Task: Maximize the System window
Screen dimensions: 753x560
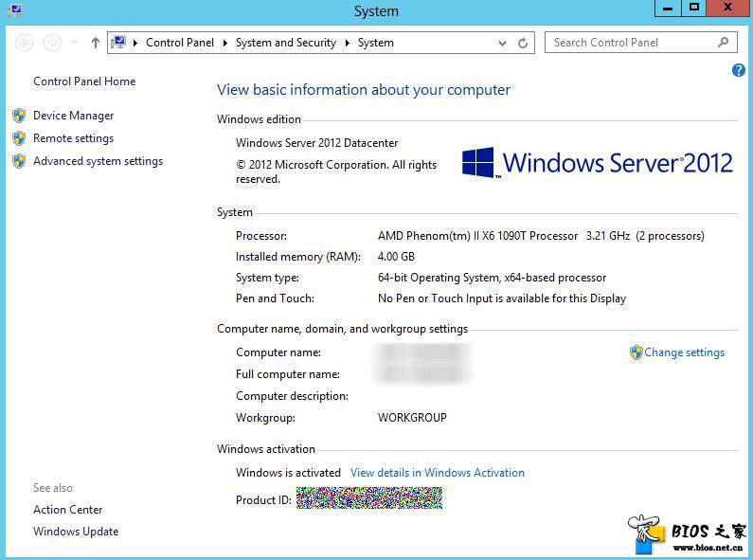Action: point(694,9)
